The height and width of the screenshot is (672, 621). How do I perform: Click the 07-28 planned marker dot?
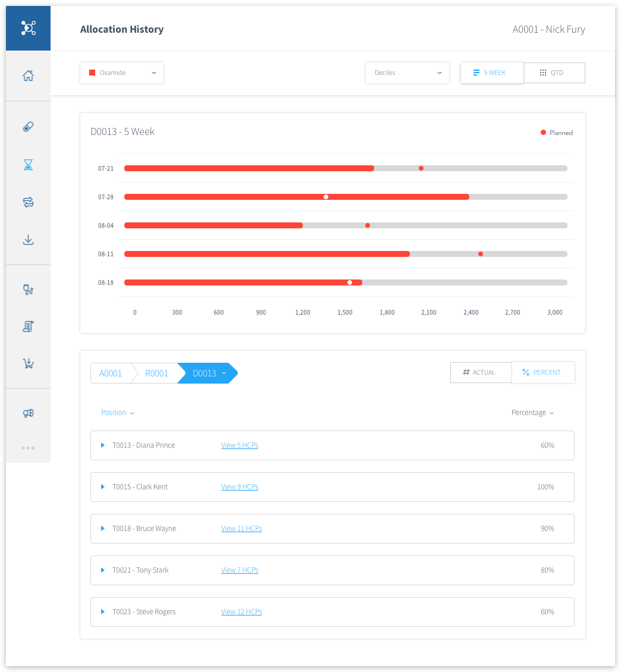click(326, 197)
